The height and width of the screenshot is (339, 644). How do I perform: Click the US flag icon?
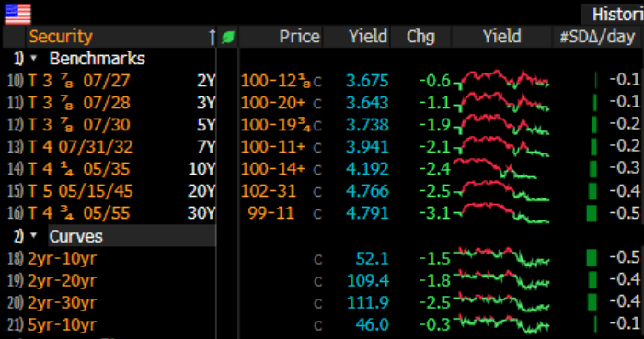[x=17, y=14]
